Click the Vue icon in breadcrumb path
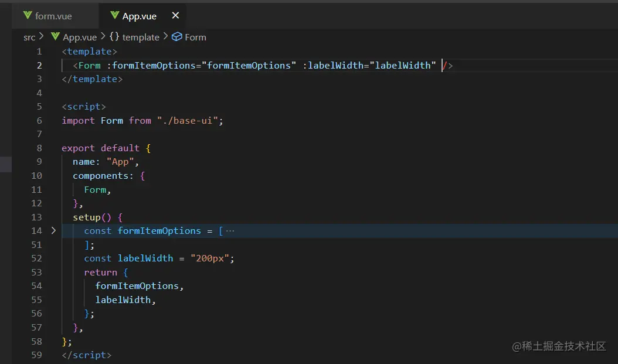618x364 pixels. [55, 37]
